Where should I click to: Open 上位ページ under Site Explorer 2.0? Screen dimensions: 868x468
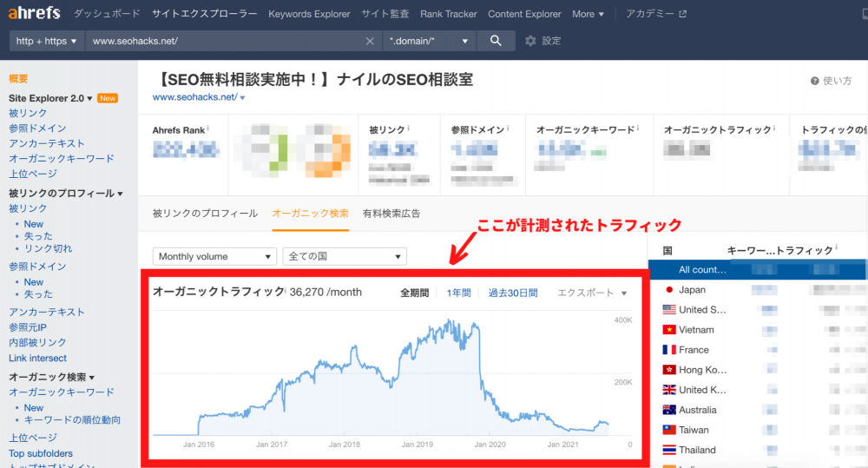[x=33, y=174]
